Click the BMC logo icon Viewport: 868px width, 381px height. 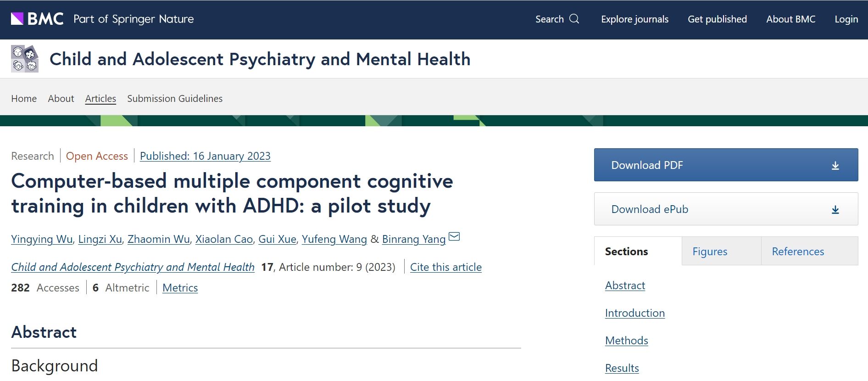(x=17, y=19)
